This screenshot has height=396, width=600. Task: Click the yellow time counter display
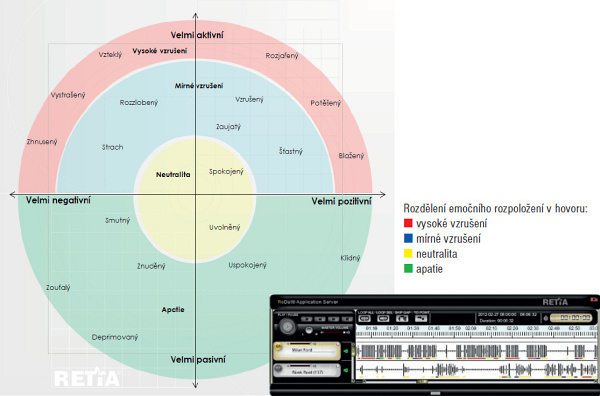(x=571, y=318)
